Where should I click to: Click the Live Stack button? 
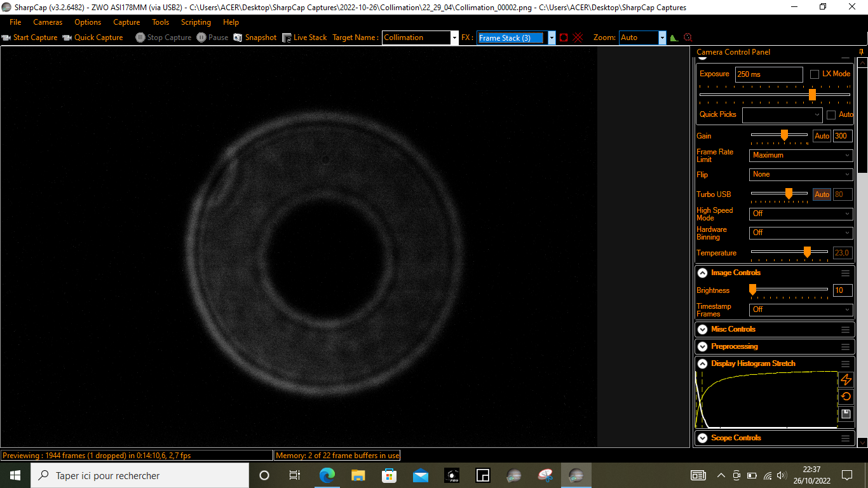tap(304, 37)
